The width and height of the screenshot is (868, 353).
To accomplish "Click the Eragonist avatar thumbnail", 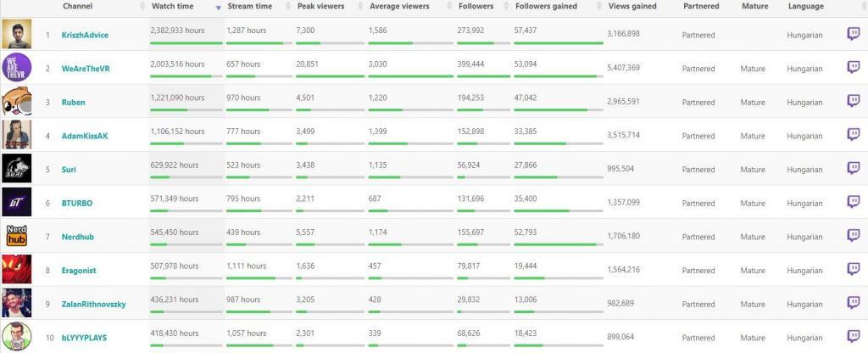I will pos(17,270).
